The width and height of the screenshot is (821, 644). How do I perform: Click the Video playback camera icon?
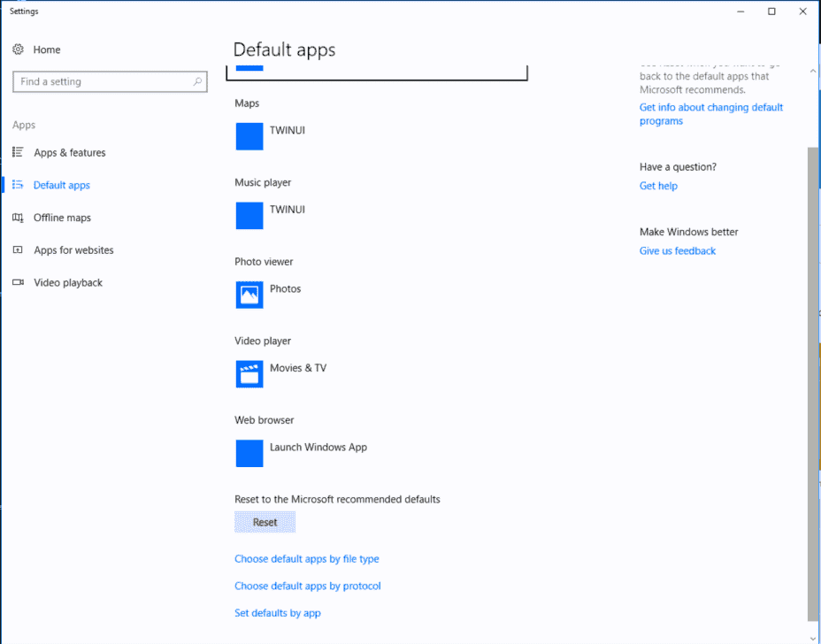(x=18, y=282)
